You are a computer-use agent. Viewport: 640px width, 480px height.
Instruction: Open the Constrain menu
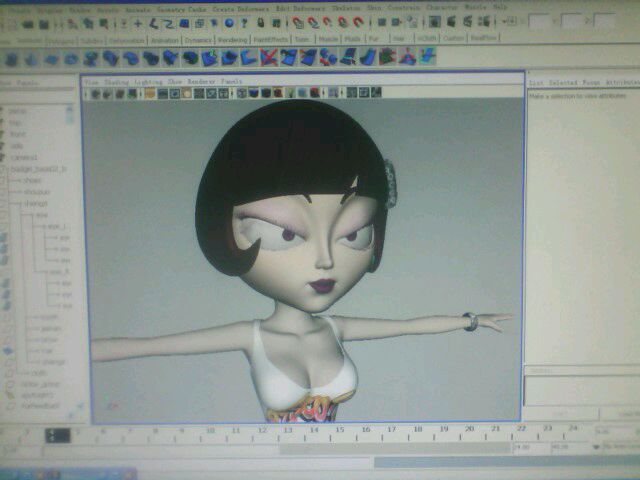(403, 8)
